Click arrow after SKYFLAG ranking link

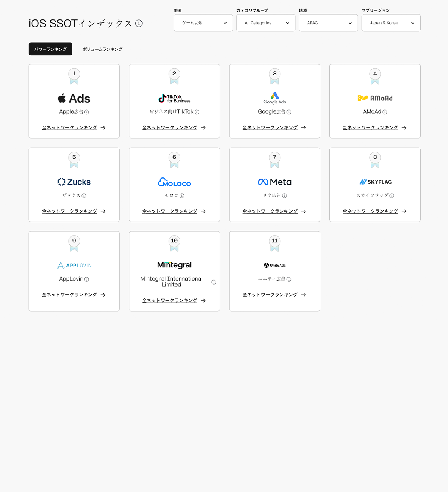click(404, 211)
